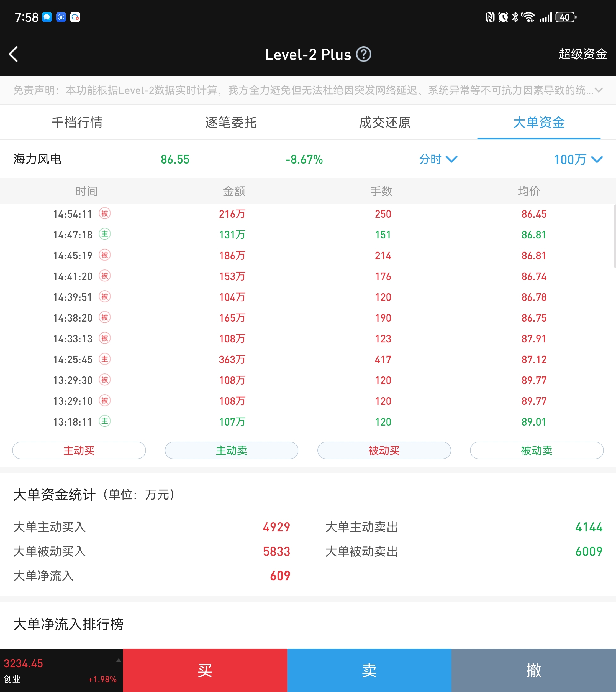Viewport: 616px width, 692px height.
Task: Tap the green active marker at 13:18:11
Action: click(x=105, y=421)
